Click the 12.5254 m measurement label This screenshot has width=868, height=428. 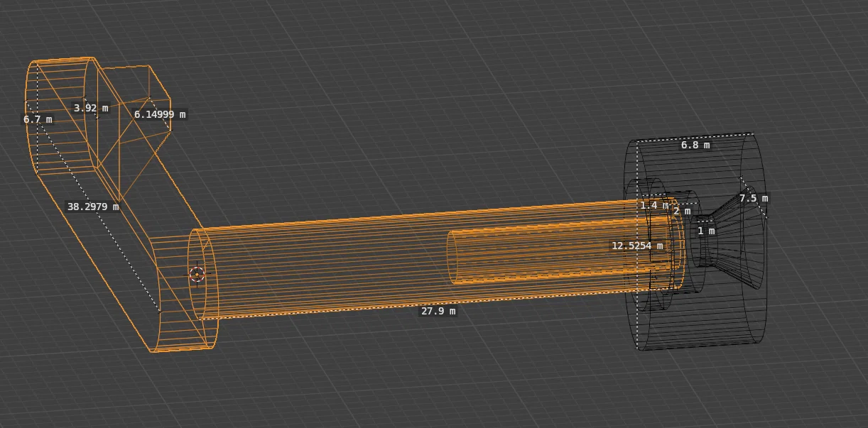pyautogui.click(x=637, y=246)
